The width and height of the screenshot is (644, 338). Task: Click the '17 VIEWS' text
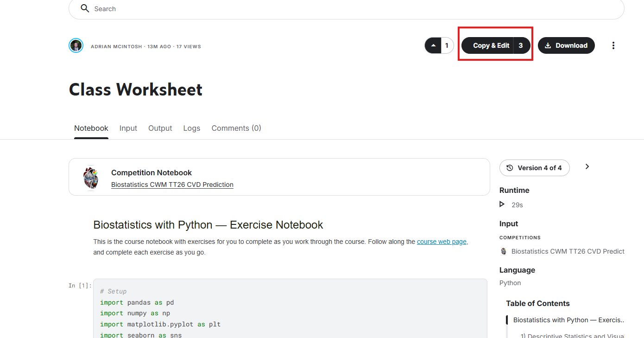[x=189, y=47]
